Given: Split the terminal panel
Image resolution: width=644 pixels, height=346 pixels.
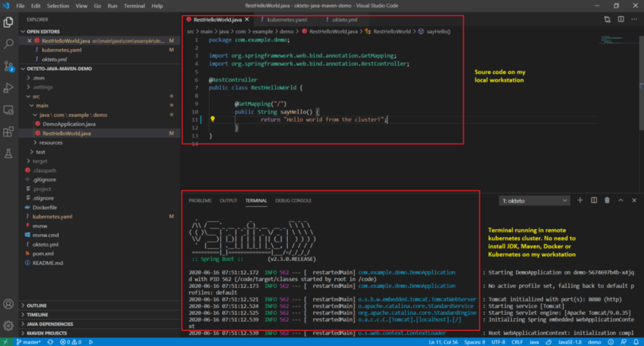Looking at the screenshot, I should point(594,200).
